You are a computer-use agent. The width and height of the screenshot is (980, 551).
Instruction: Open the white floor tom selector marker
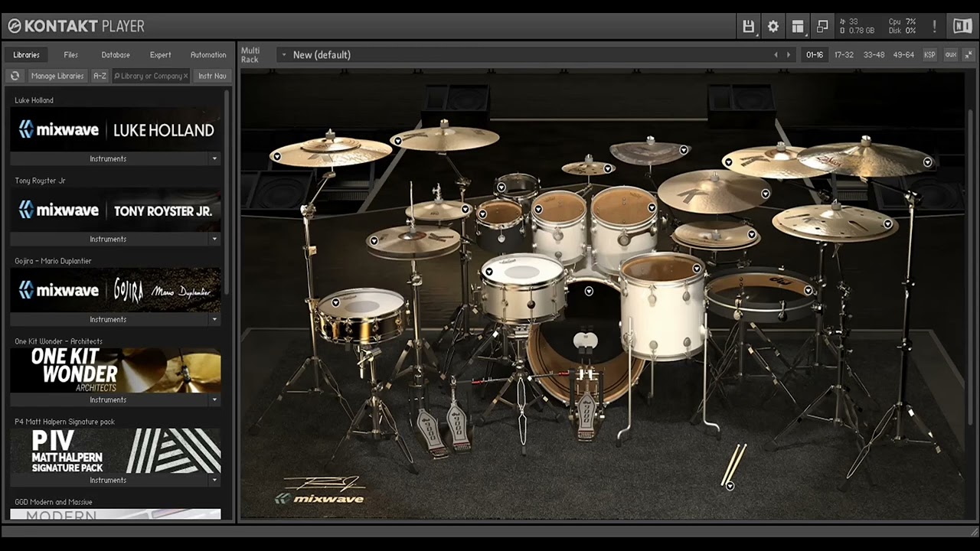(696, 268)
